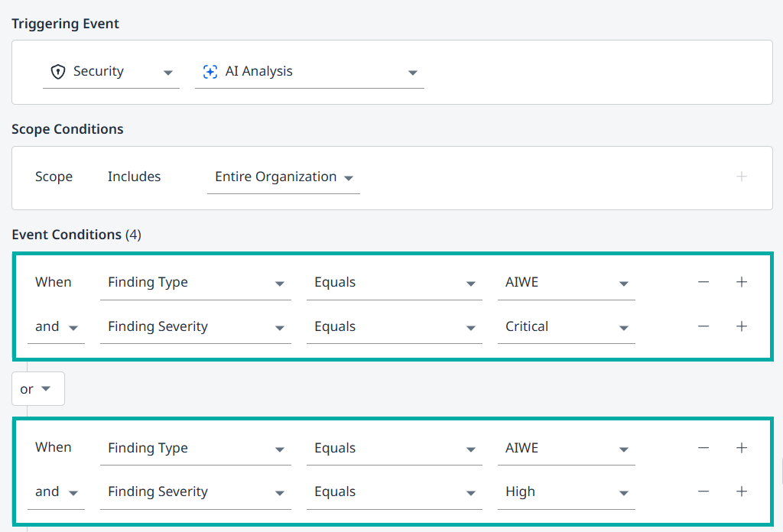783x532 pixels.
Task: Click the minus icon in the Critical severity row
Action: (703, 326)
